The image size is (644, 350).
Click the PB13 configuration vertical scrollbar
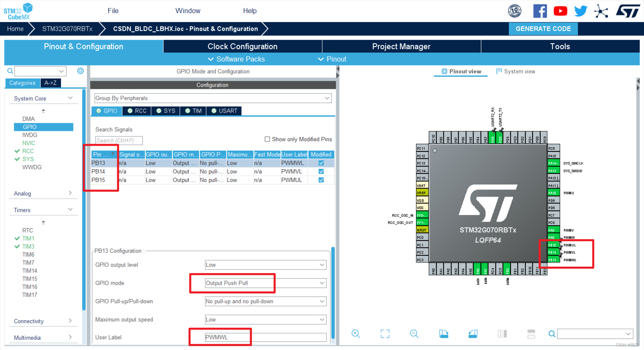tap(333, 293)
